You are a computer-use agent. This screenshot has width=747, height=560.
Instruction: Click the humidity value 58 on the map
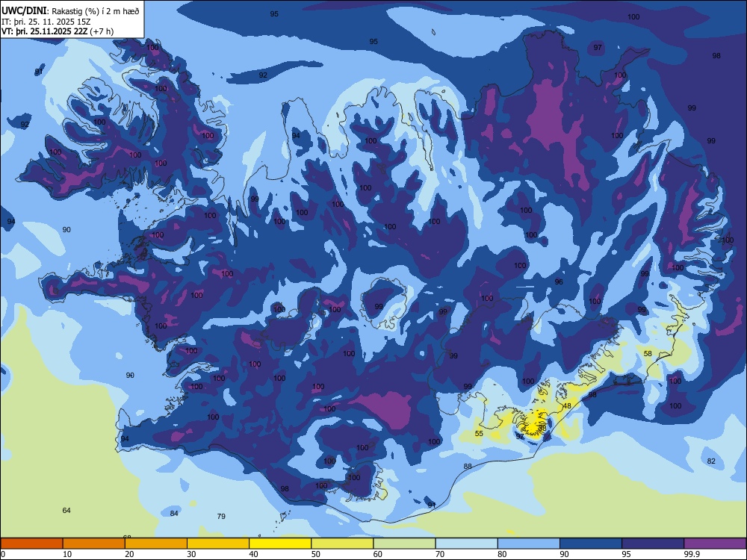tap(648, 354)
